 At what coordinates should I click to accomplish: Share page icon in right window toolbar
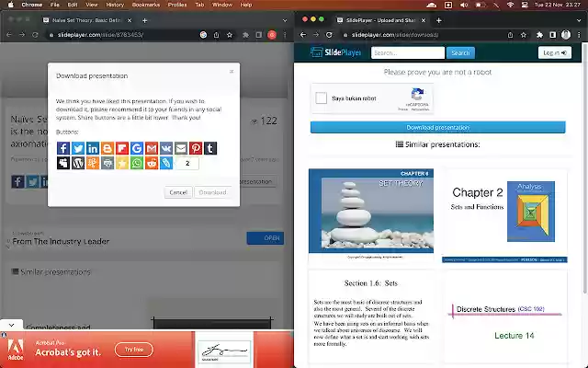click(x=510, y=35)
